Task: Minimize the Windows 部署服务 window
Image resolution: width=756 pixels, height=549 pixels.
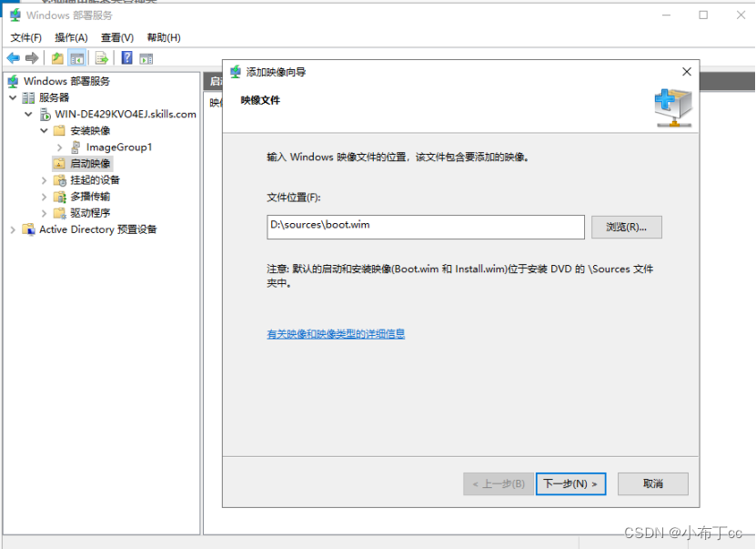Action: 666,15
